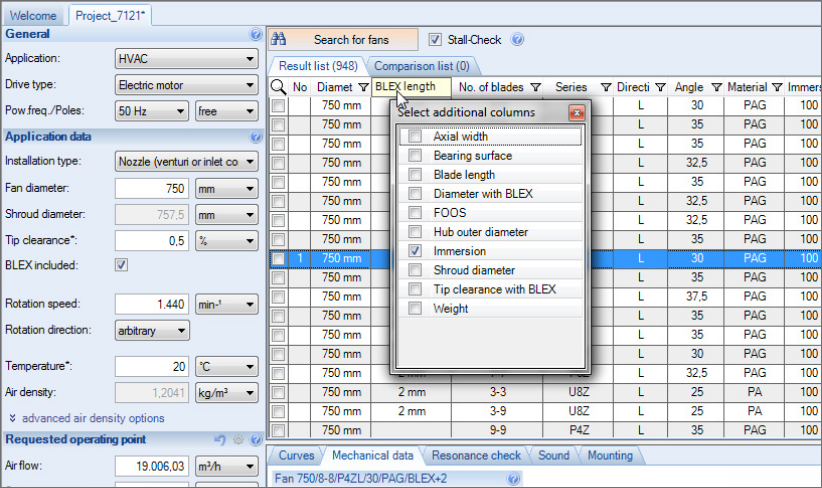Screen dimensions: 822x488
Task: Open the Welcome tab
Action: (33, 15)
